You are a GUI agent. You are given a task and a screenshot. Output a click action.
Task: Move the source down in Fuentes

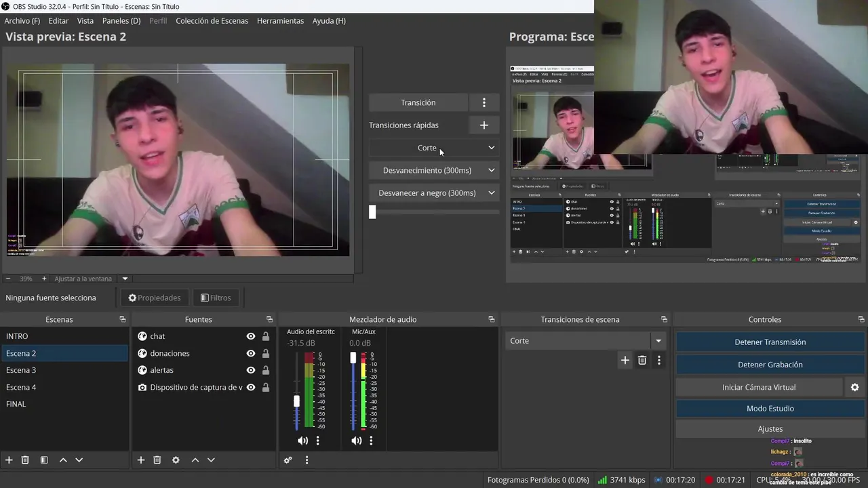point(211,460)
